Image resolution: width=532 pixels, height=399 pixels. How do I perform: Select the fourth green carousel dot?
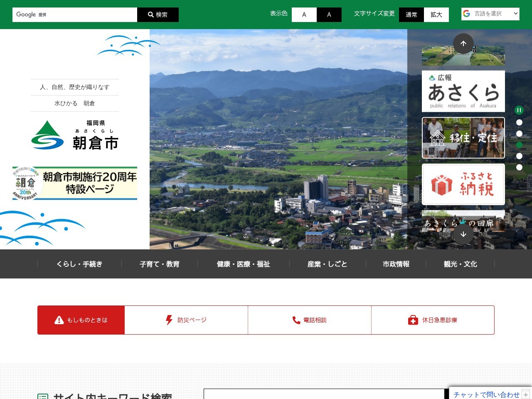click(x=519, y=145)
